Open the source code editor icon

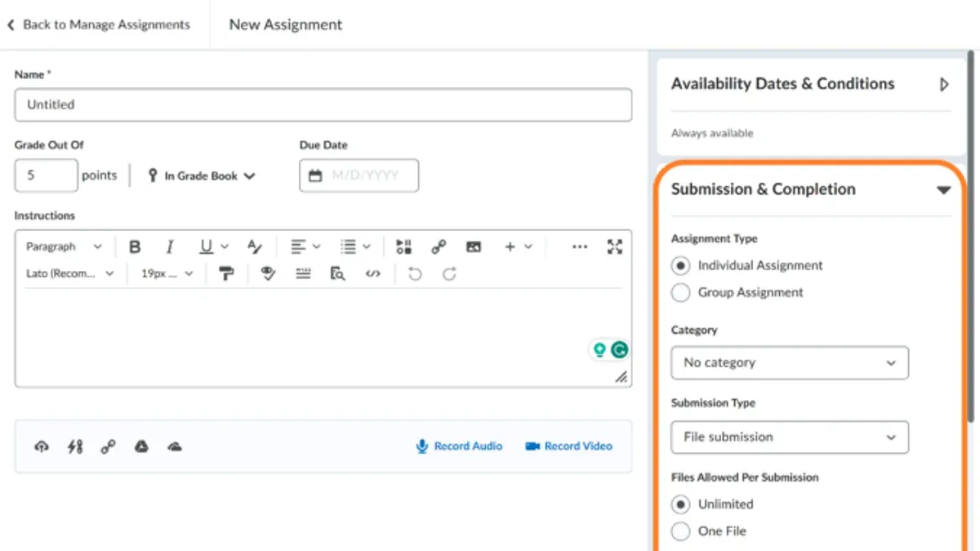point(372,274)
